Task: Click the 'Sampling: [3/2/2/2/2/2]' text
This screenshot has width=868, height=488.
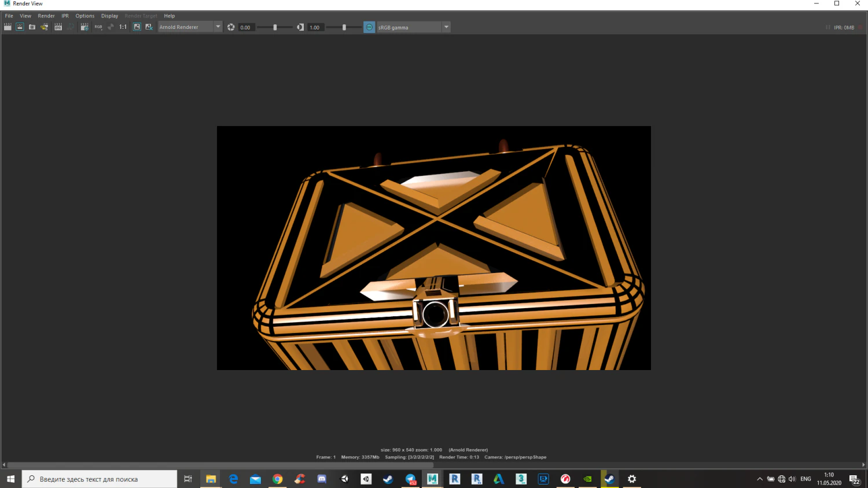Action: point(409,457)
